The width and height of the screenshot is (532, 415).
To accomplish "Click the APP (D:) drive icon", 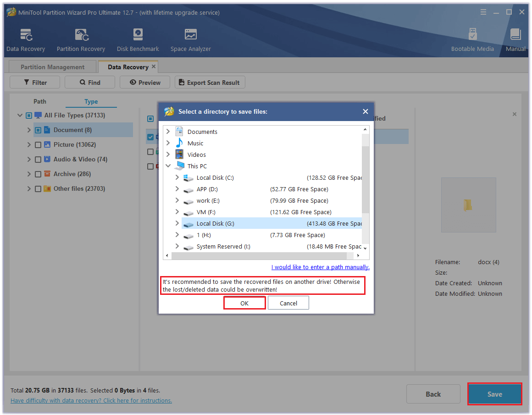I will tap(188, 190).
